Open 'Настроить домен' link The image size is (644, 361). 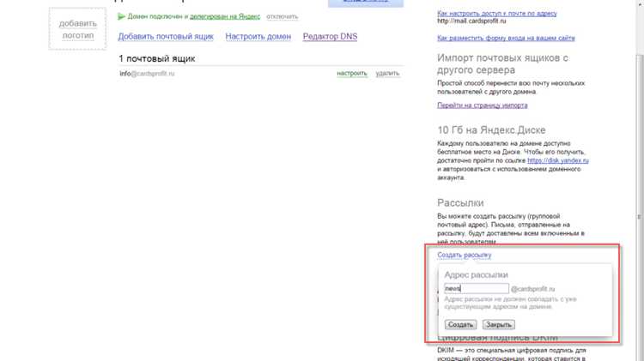pyautogui.click(x=258, y=37)
